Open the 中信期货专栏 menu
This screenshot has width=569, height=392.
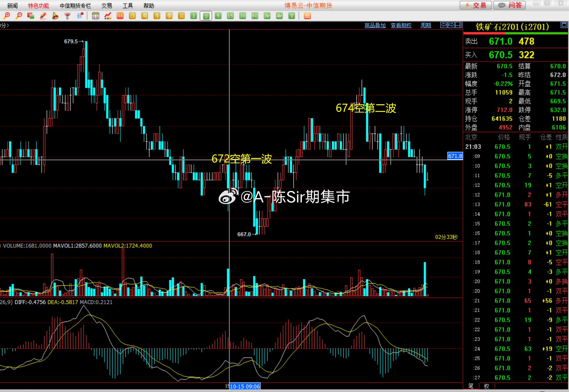click(x=75, y=6)
